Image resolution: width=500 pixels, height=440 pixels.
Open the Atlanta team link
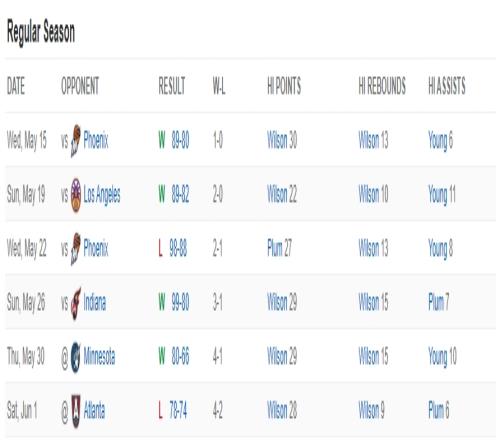pyautogui.click(x=94, y=411)
